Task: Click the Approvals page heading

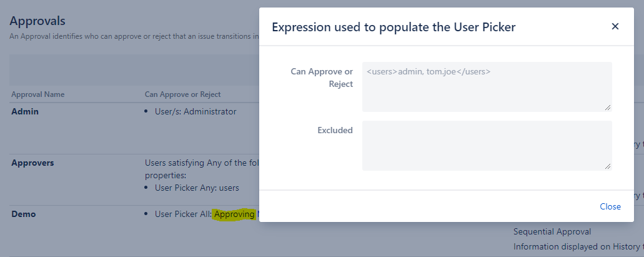Action: pyautogui.click(x=37, y=22)
